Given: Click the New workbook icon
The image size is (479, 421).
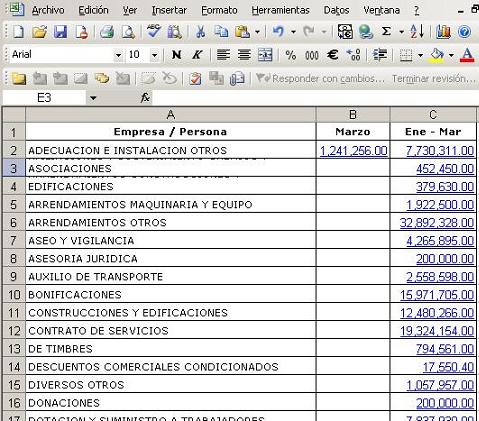Looking at the screenshot, I should tap(18, 32).
